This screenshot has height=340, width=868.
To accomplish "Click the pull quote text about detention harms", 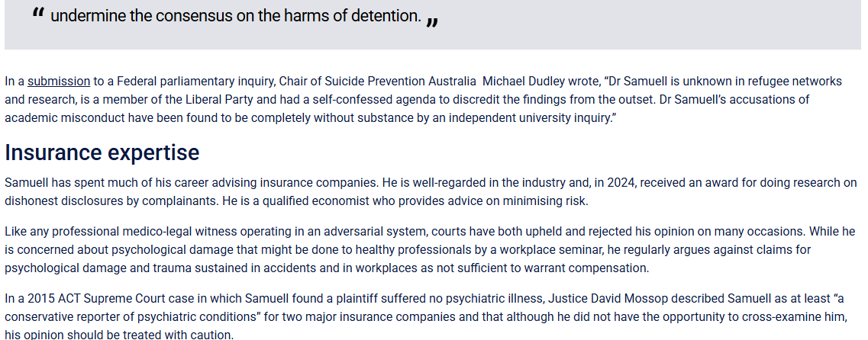I will click(x=235, y=16).
